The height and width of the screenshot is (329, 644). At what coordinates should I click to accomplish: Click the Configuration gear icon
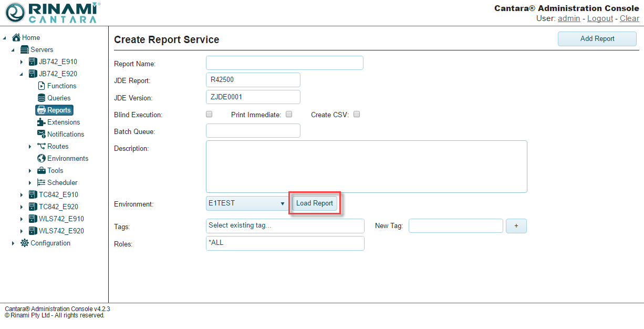click(x=25, y=243)
